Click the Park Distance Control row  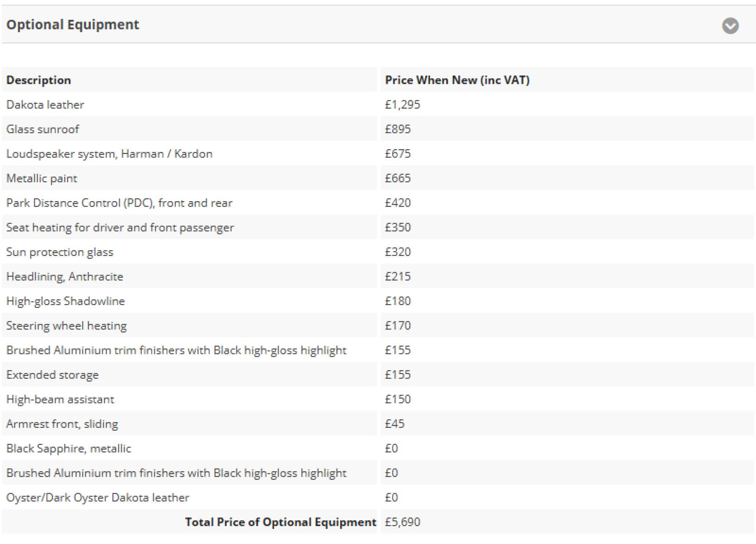pos(378,203)
